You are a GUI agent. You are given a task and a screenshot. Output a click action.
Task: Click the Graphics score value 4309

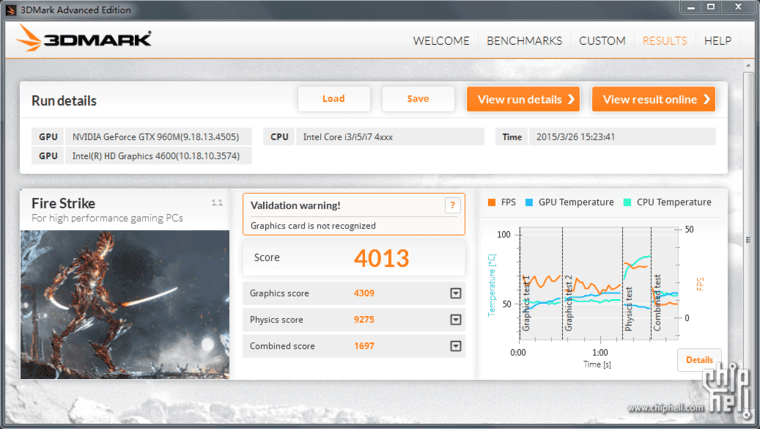tap(364, 293)
